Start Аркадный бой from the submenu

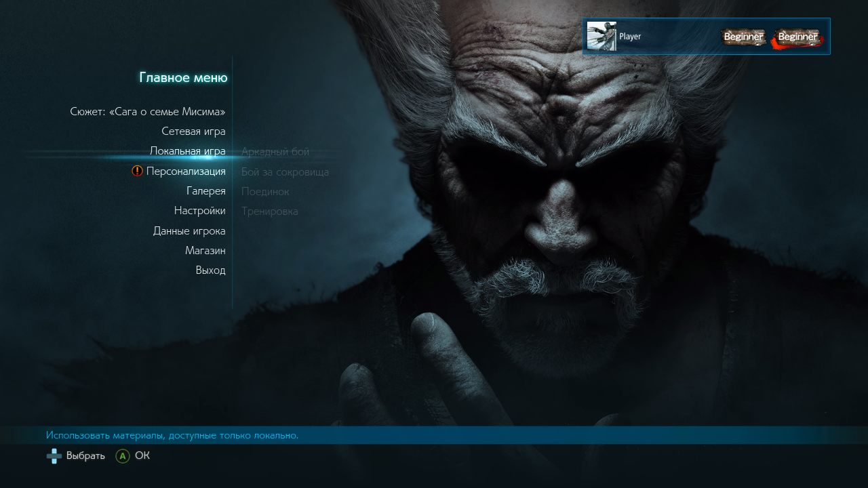pos(275,152)
